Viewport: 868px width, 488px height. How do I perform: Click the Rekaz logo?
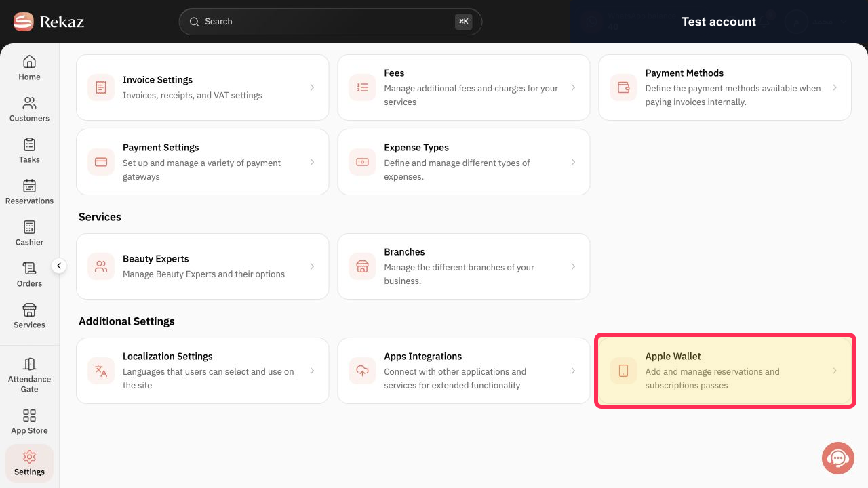pyautogui.click(x=49, y=22)
